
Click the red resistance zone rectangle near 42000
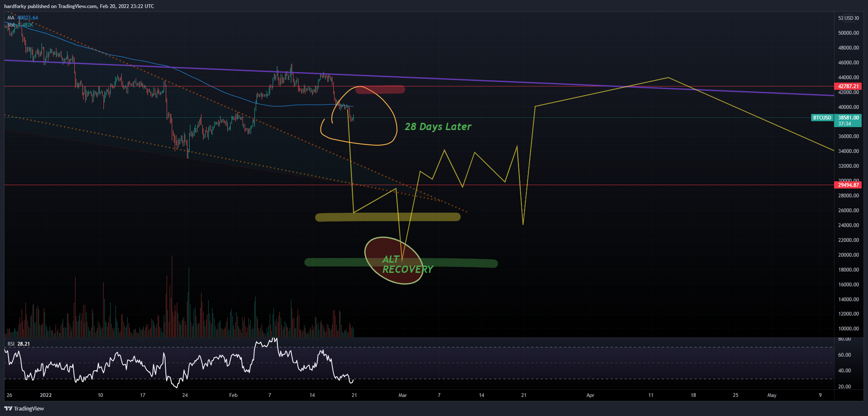380,90
